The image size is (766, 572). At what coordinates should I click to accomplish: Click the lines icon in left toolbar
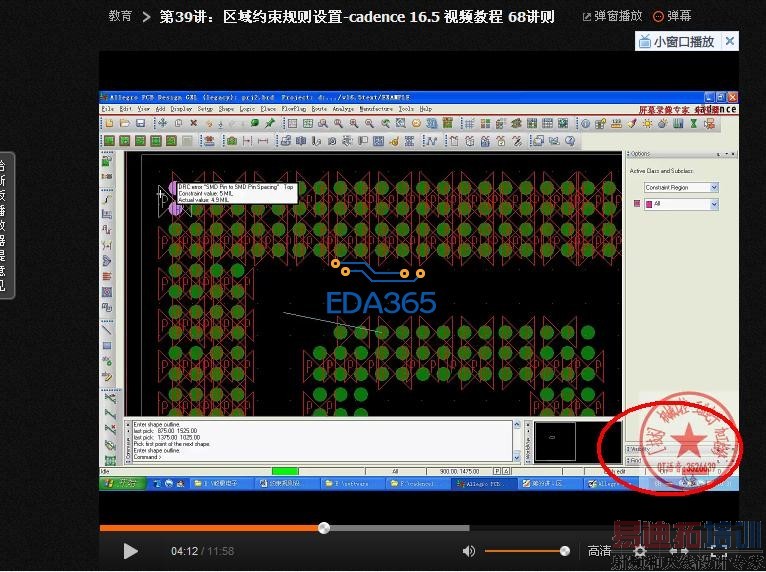click(107, 276)
